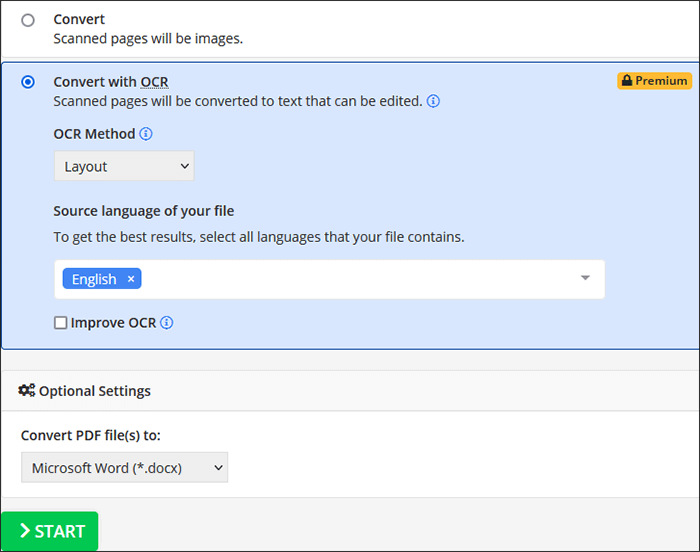This screenshot has width=700, height=552.
Task: Open the Microsoft Word (*.docx) format dropdown
Action: pyautogui.click(x=124, y=467)
